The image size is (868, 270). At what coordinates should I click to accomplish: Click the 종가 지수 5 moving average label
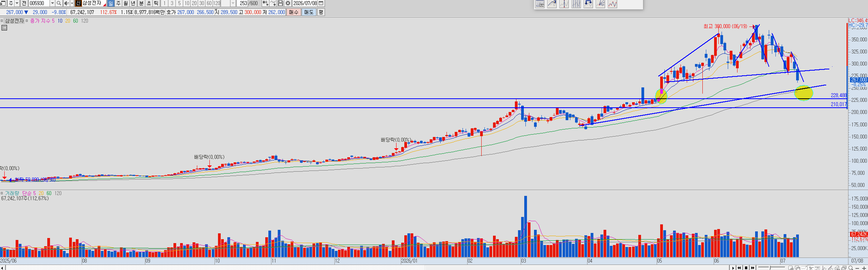pyautogui.click(x=42, y=21)
